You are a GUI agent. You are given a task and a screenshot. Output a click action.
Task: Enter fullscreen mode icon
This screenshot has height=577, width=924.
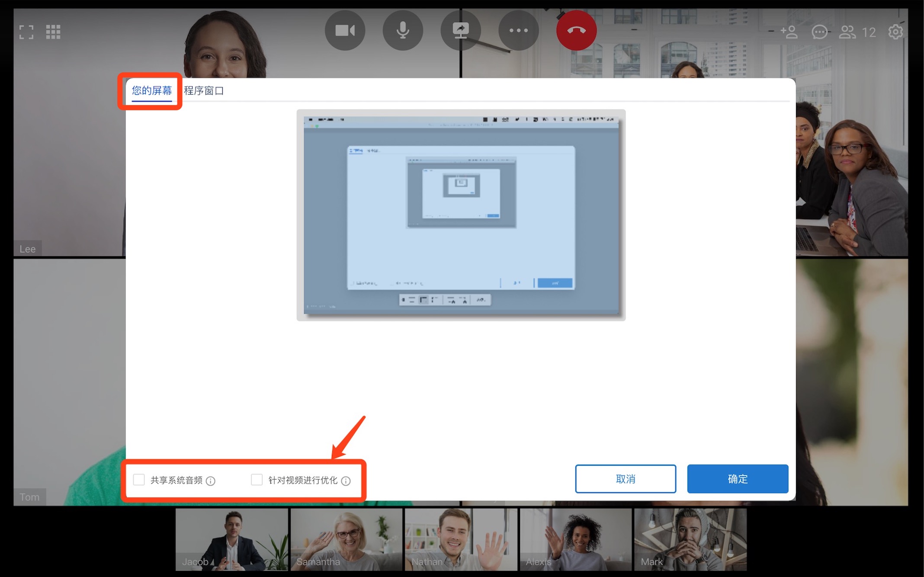[x=26, y=32]
